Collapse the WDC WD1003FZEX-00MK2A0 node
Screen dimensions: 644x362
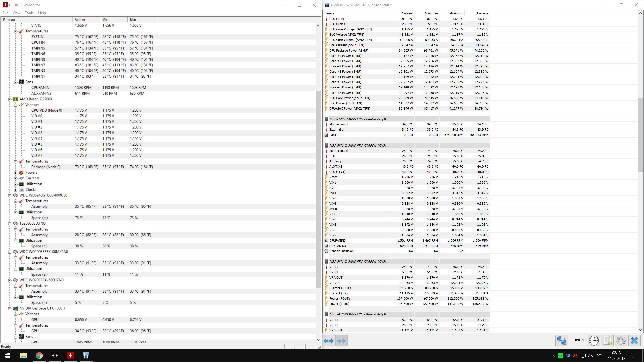pyautogui.click(x=10, y=252)
